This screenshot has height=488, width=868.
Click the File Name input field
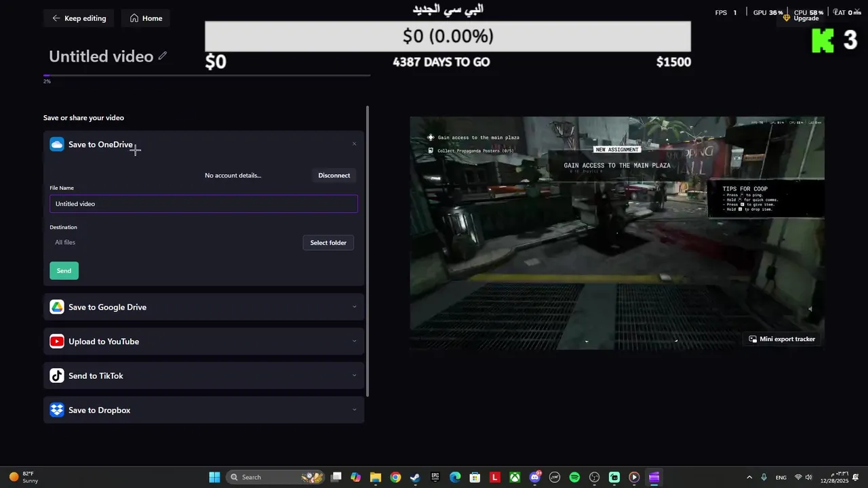(203, 204)
